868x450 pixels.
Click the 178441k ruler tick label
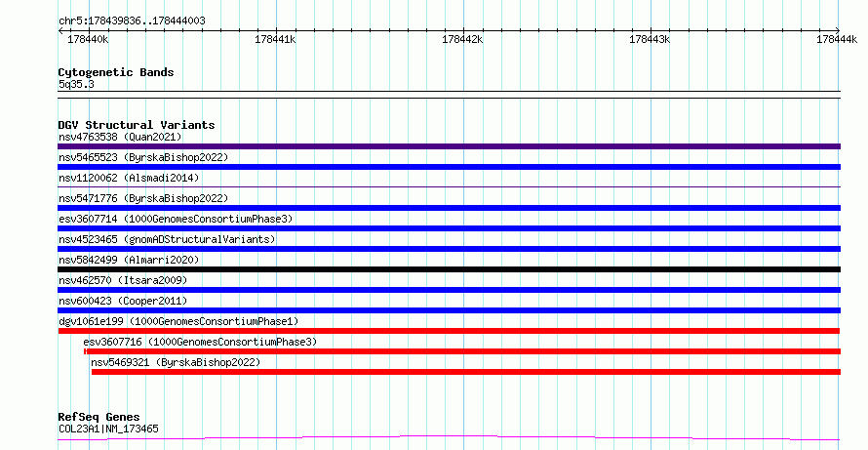pos(275,39)
